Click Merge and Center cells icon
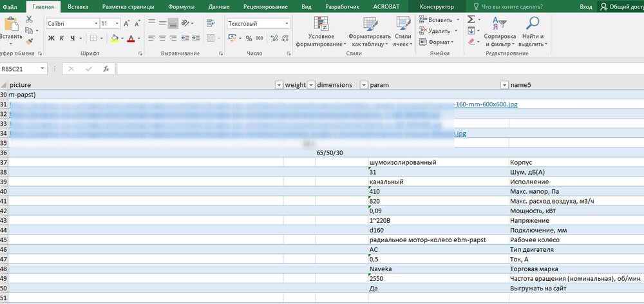 click(x=211, y=38)
